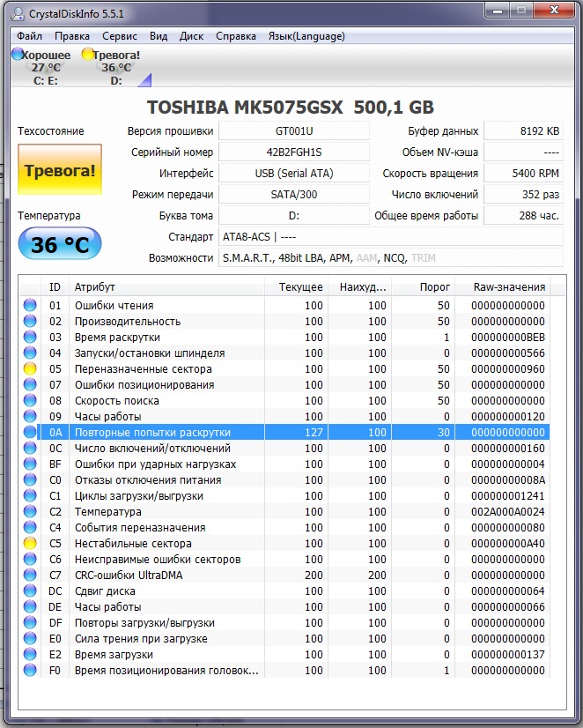Sort by the Raw-значения column header
Image resolution: width=583 pixels, height=728 pixels.
[508, 286]
